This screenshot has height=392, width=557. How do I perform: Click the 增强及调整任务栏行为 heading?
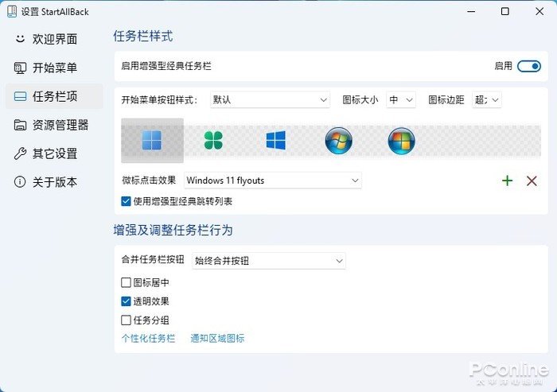(x=173, y=230)
